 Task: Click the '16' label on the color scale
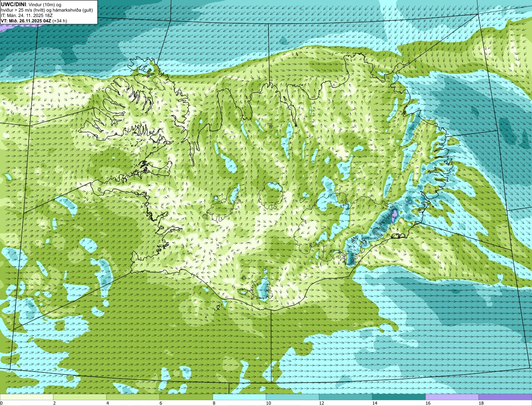[428, 403]
